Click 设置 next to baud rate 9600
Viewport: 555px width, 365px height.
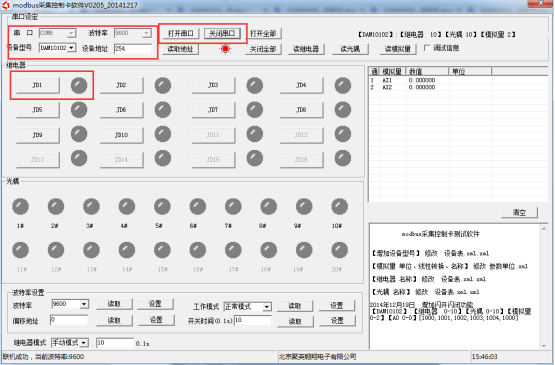pos(155,304)
